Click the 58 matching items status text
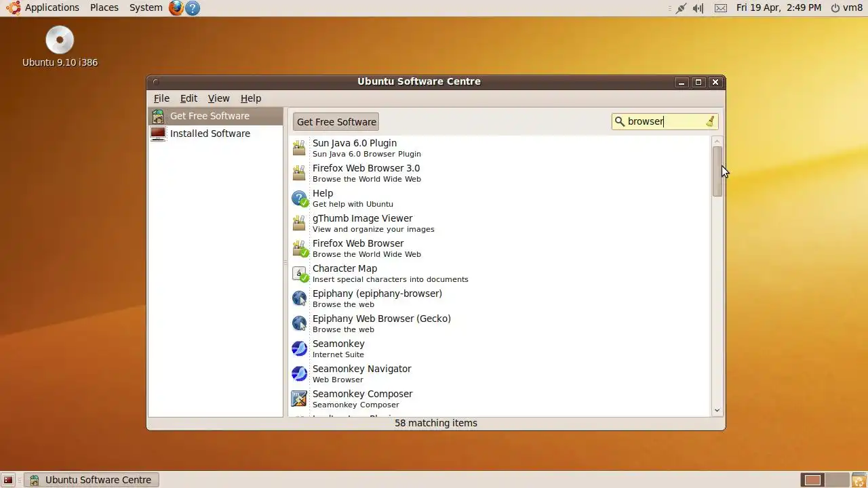 436,423
